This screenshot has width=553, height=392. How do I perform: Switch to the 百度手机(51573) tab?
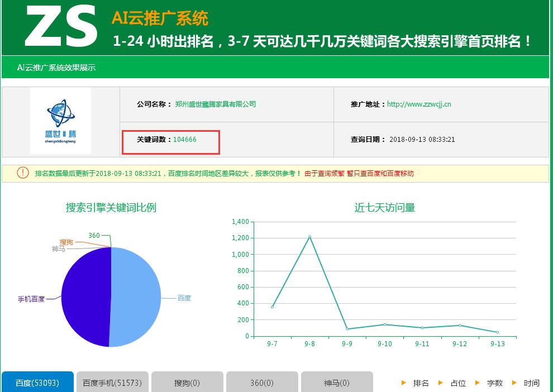point(112,381)
